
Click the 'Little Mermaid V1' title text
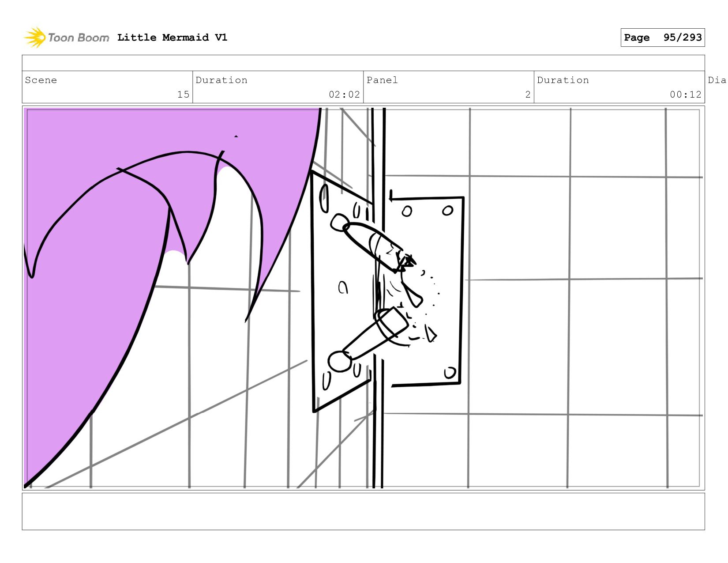pos(173,38)
